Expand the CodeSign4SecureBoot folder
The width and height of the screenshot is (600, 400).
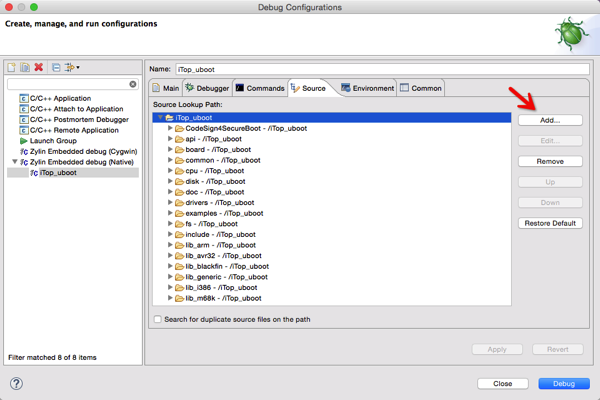pyautogui.click(x=170, y=128)
